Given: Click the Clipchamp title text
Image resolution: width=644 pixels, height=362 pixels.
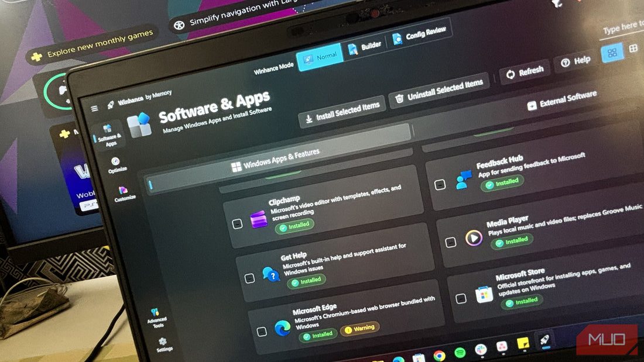Looking at the screenshot, I should (284, 201).
